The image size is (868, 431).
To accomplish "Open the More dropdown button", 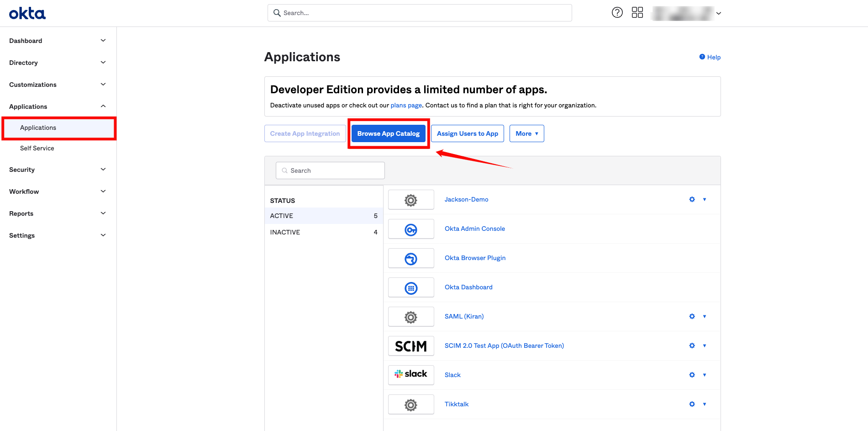I will click(526, 133).
